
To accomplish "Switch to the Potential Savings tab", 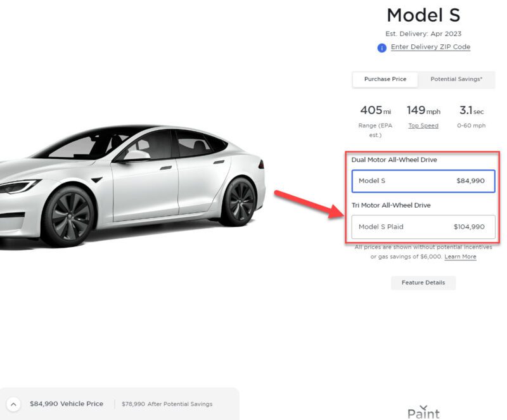I will [x=457, y=79].
